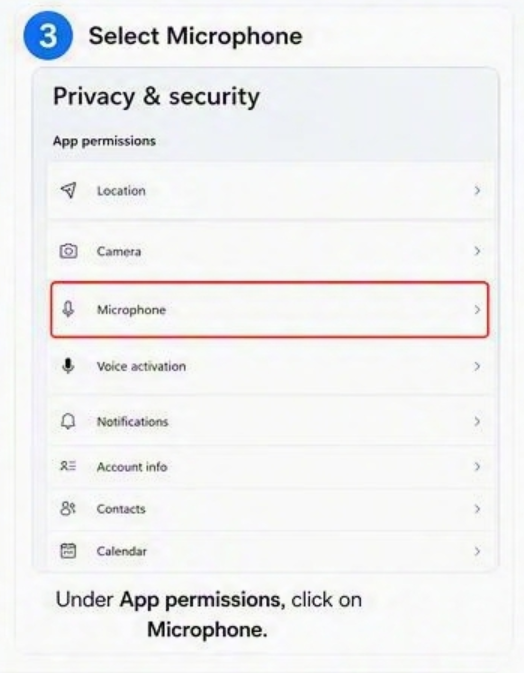This screenshot has width=524, height=673.
Task: Click the Calendar icon
Action: click(x=68, y=551)
